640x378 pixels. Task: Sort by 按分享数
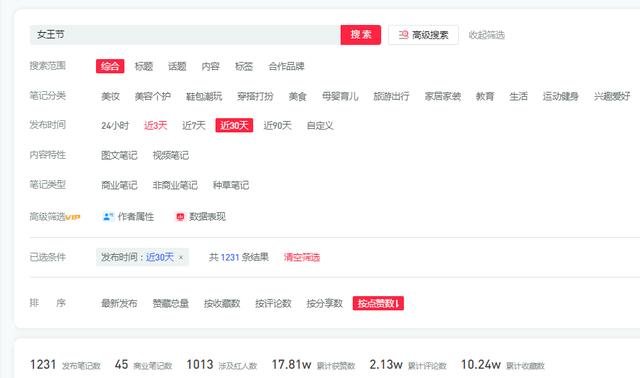pyautogui.click(x=325, y=303)
